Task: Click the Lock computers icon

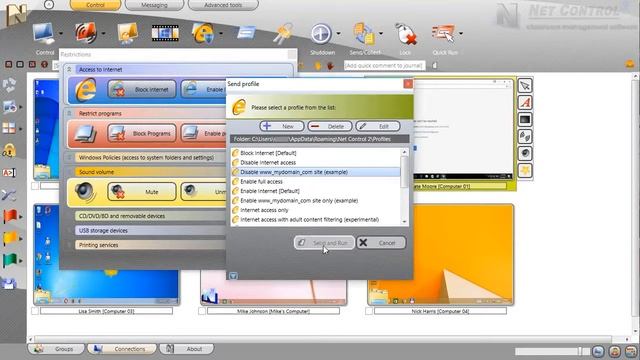Action: [405, 33]
